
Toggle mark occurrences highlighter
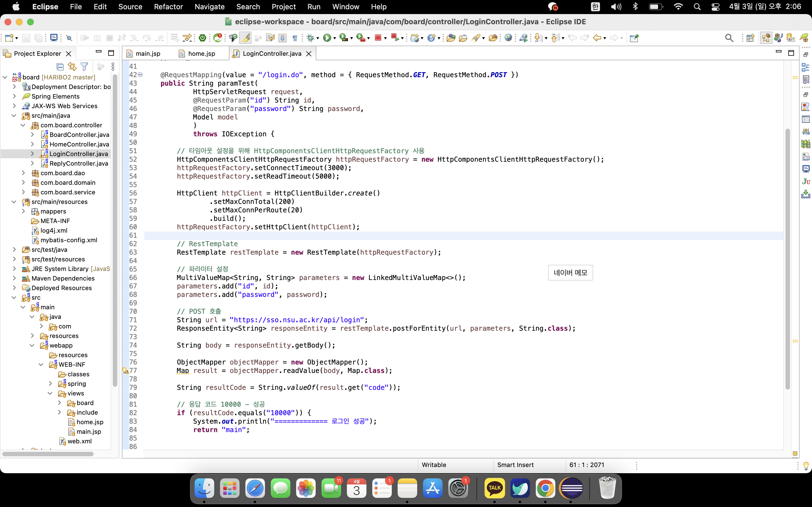[x=246, y=38]
